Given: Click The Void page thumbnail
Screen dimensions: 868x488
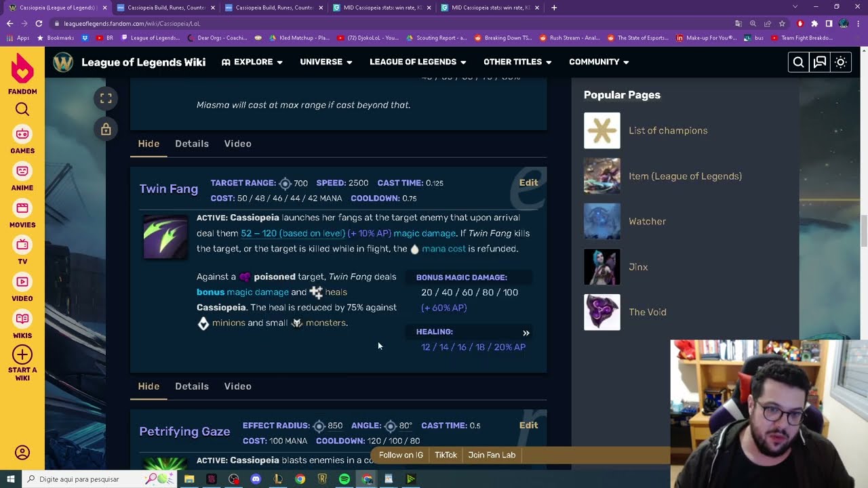Looking at the screenshot, I should 602,312.
